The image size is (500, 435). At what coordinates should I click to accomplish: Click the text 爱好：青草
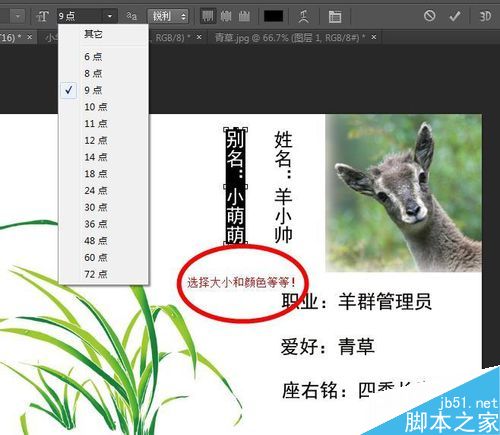(x=328, y=346)
